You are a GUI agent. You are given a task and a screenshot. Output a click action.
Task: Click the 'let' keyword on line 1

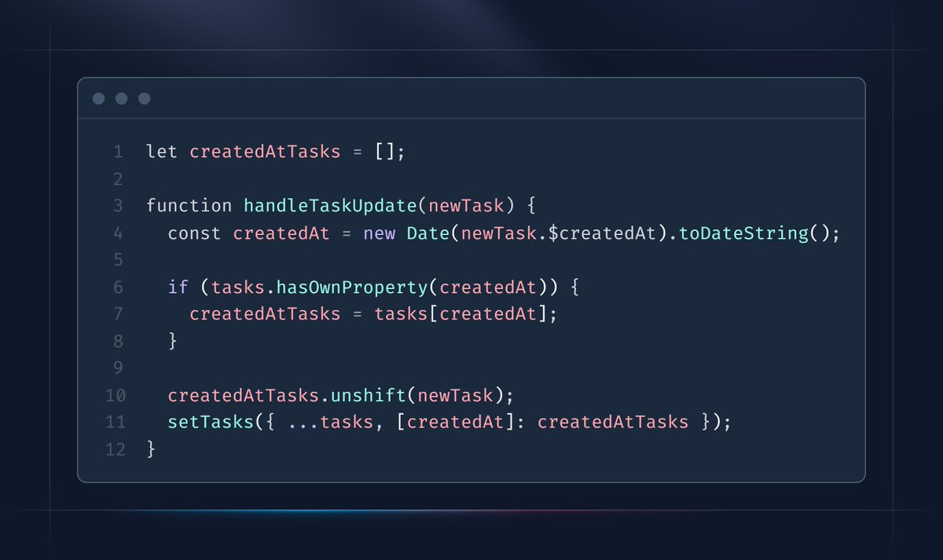pos(162,152)
